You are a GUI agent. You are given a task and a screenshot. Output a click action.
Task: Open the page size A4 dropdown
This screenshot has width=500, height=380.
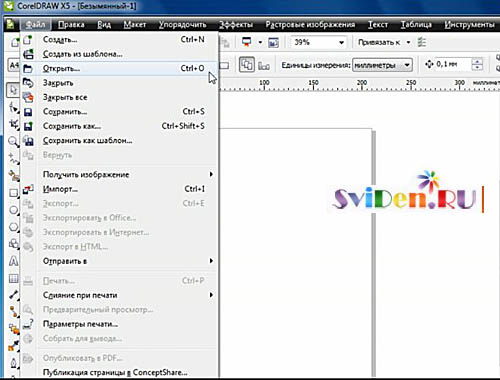click(x=13, y=65)
